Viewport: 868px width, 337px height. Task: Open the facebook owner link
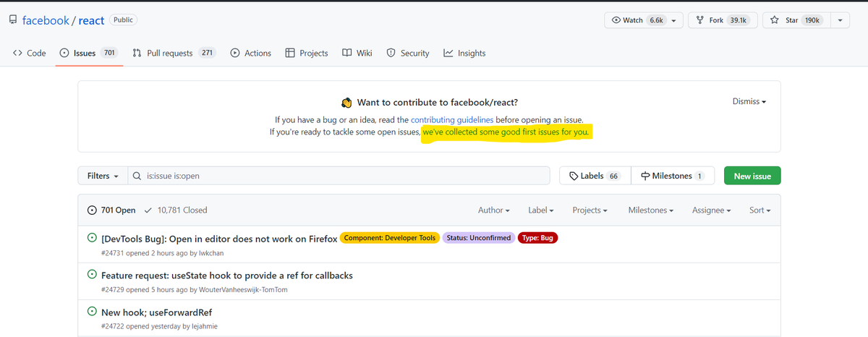[x=46, y=20]
